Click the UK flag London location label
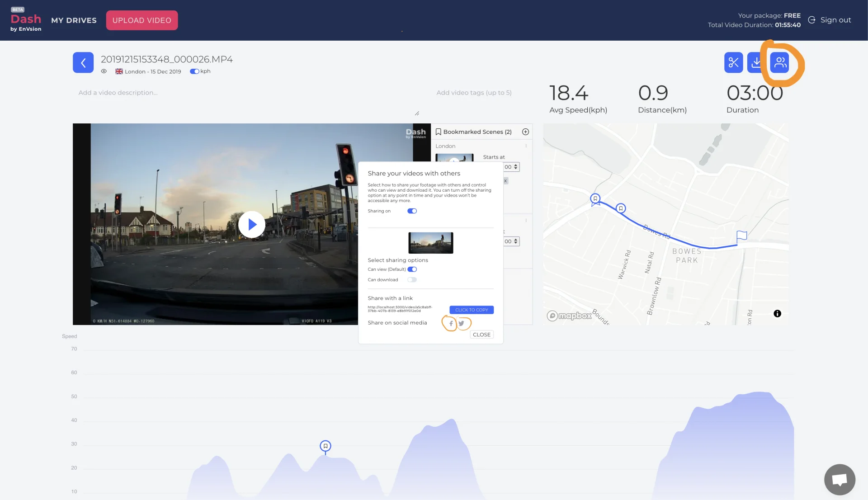The image size is (868, 500). pos(148,71)
